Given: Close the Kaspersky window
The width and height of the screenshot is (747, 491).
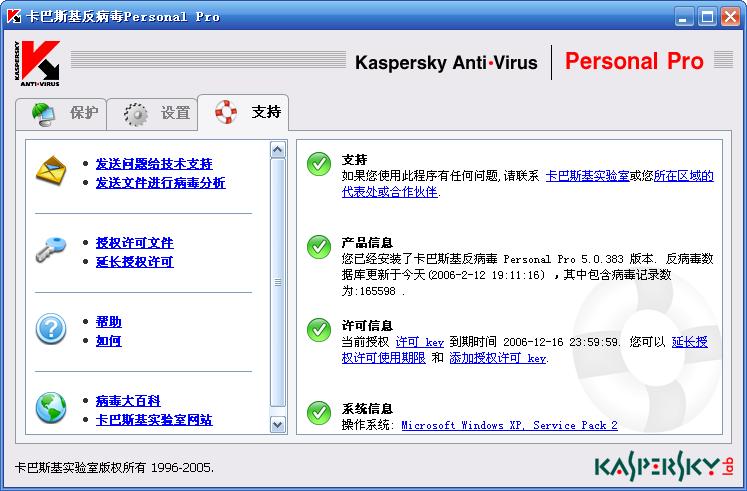Looking at the screenshot, I should pyautogui.click(x=730, y=17).
